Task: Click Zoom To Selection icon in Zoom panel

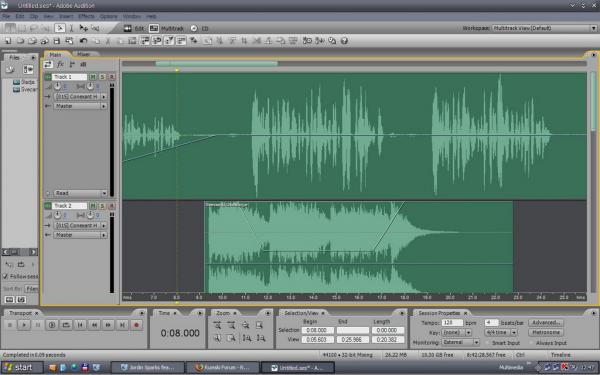Action: pos(260,325)
